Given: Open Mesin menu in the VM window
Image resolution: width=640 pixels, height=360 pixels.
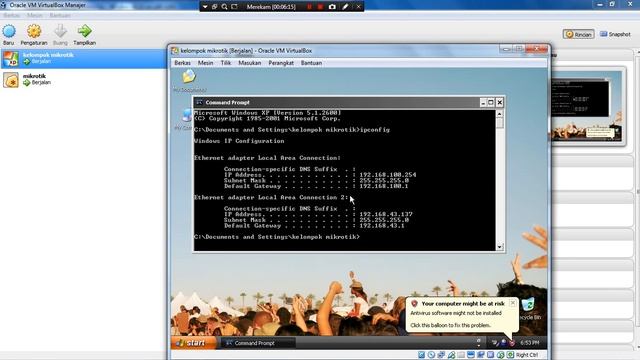Looking at the screenshot, I should [x=205, y=63].
